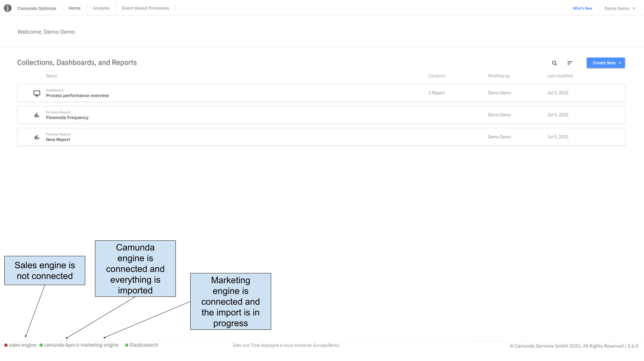Open the New Report process report

click(x=58, y=139)
